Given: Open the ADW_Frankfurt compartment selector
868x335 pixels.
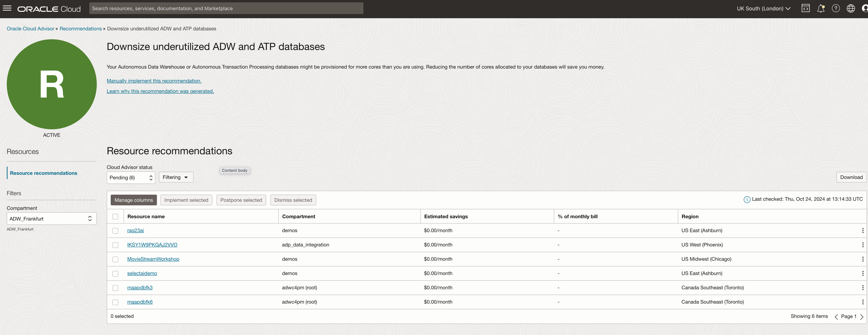Looking at the screenshot, I should click(52, 219).
